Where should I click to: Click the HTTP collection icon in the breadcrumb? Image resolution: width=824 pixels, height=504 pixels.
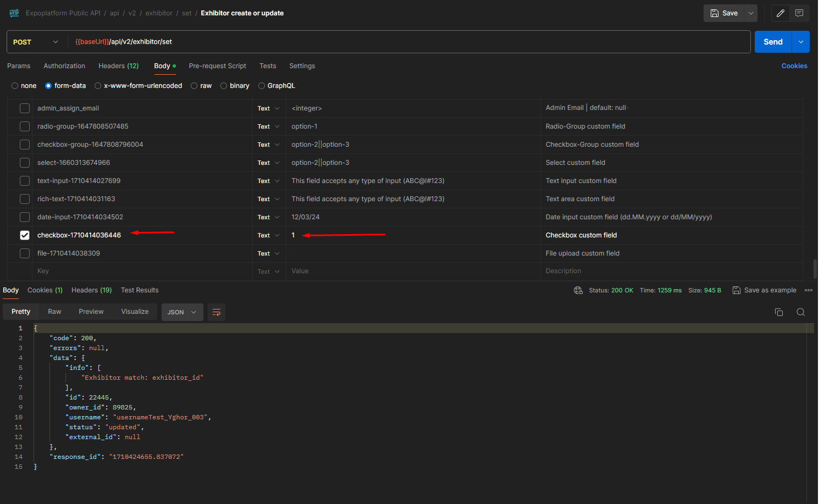pos(14,13)
